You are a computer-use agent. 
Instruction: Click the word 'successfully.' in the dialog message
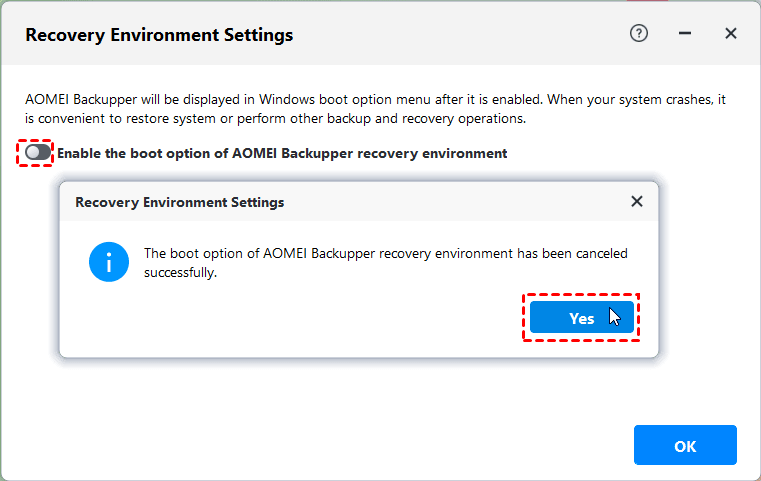pos(180,271)
